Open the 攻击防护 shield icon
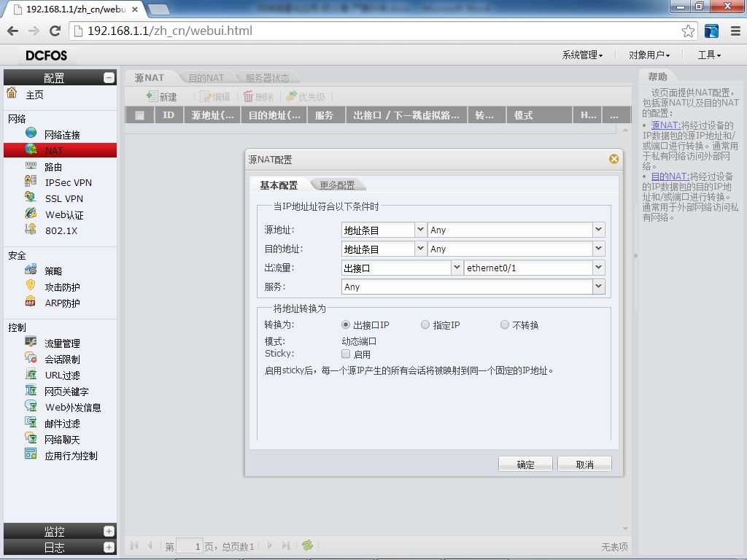Screen dimensions: 747x560 tap(31, 286)
